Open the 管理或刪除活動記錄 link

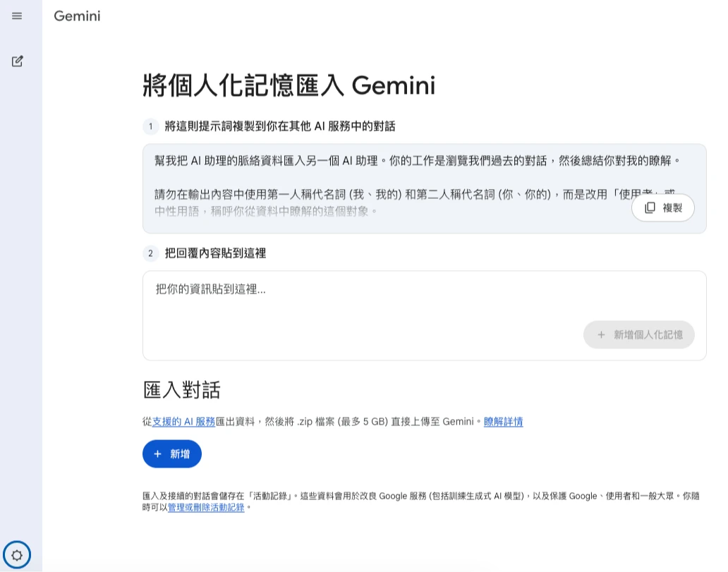[206, 507]
